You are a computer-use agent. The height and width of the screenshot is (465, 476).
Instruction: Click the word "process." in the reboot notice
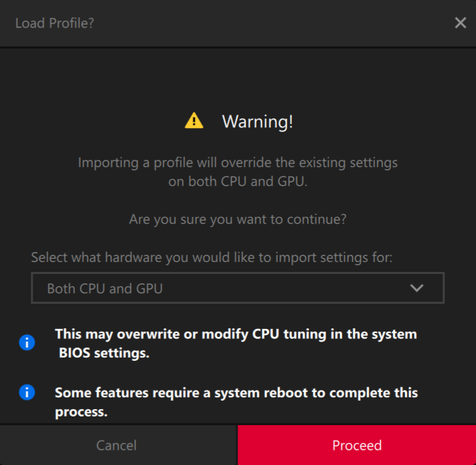(x=80, y=411)
